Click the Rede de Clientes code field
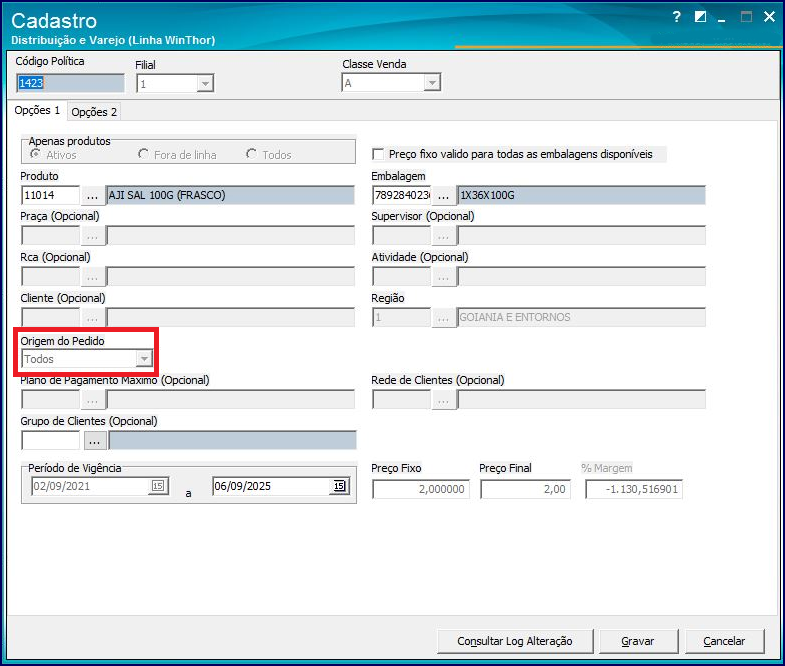This screenshot has height=666, width=785. point(402,400)
